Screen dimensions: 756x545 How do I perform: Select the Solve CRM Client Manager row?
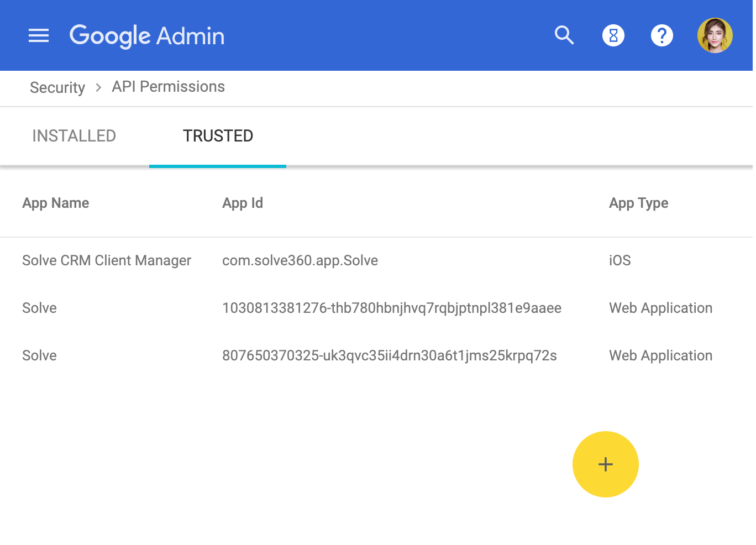click(x=107, y=260)
